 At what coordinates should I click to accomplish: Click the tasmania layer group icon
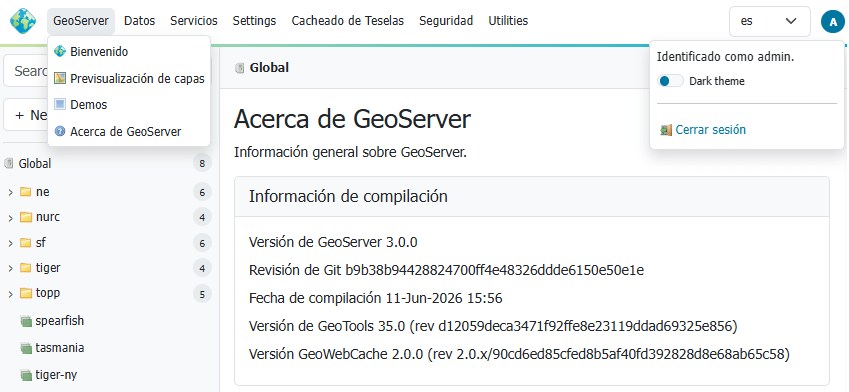pyautogui.click(x=26, y=348)
